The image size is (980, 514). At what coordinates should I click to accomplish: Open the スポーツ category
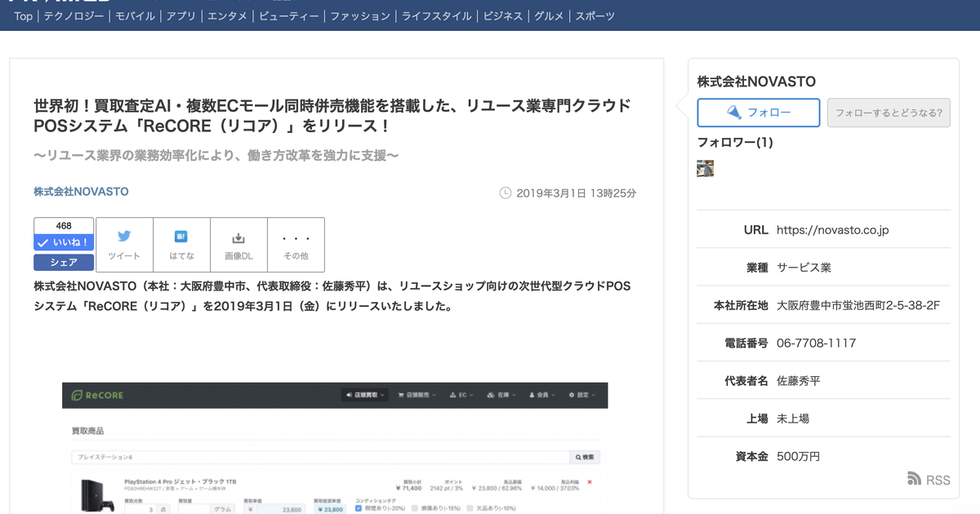[595, 16]
